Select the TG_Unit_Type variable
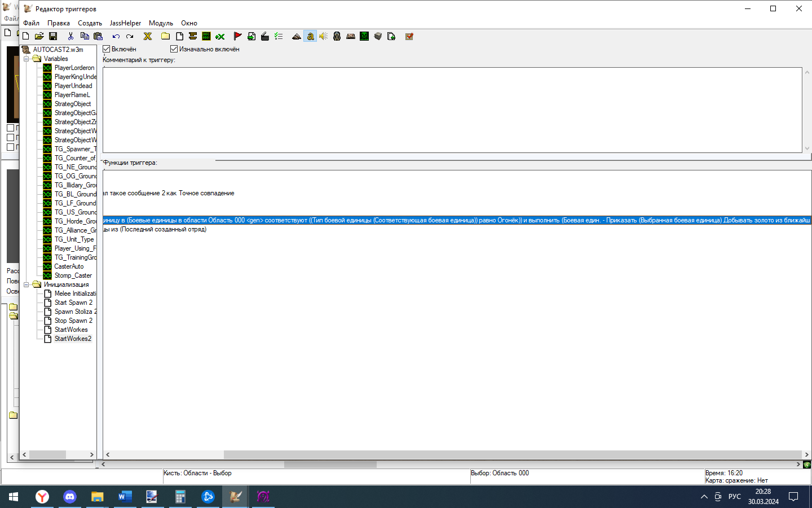812x508 pixels. (74, 239)
